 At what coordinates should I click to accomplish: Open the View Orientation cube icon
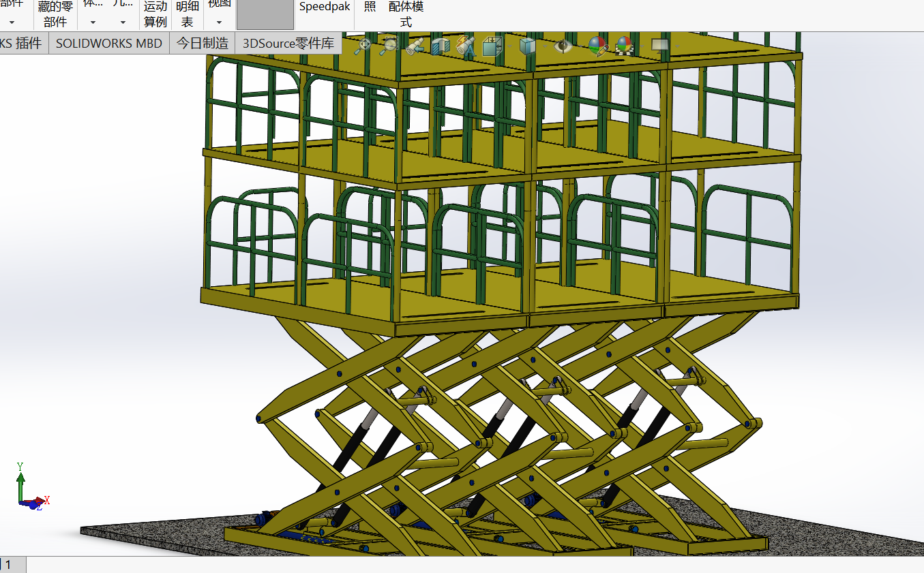(x=491, y=46)
